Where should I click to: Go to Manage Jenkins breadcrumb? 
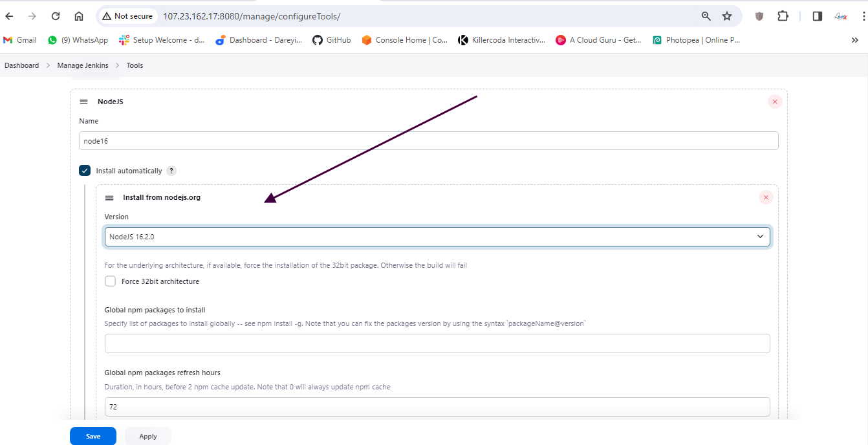[x=83, y=65]
